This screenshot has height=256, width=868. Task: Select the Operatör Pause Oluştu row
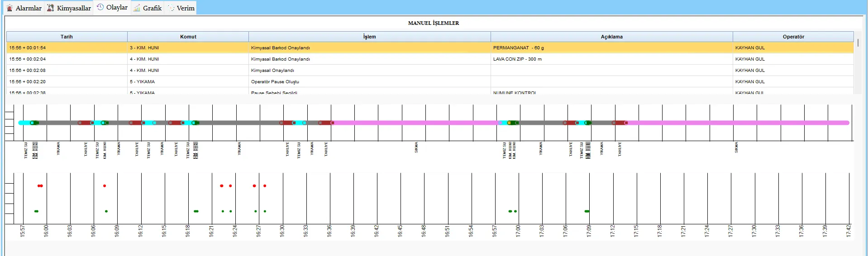click(275, 82)
